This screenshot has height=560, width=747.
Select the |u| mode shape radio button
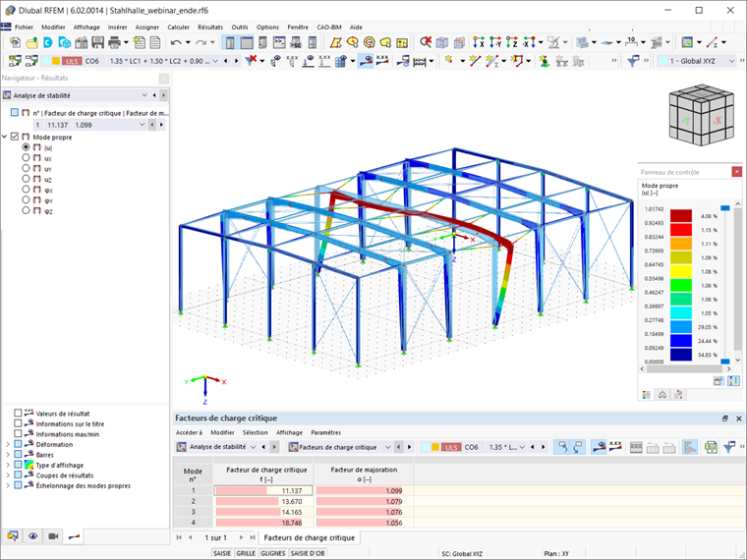[26, 147]
